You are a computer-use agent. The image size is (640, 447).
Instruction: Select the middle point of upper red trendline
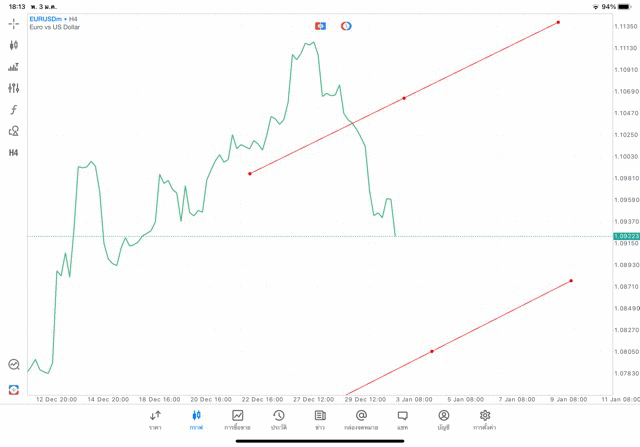404,98
